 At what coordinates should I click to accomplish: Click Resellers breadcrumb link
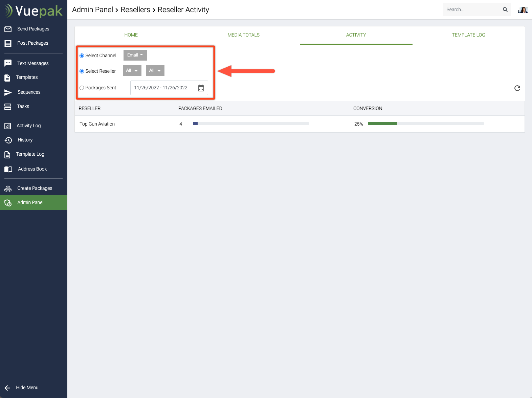point(135,9)
